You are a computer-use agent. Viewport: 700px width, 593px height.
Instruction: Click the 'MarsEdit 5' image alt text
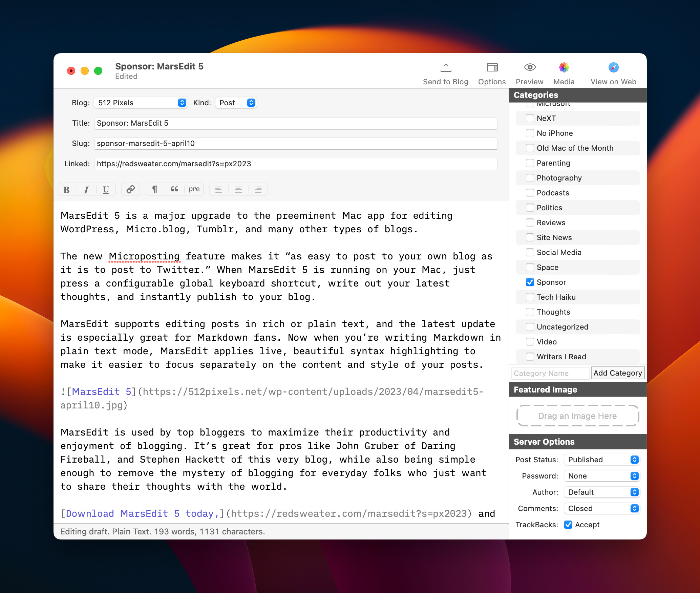click(x=102, y=392)
